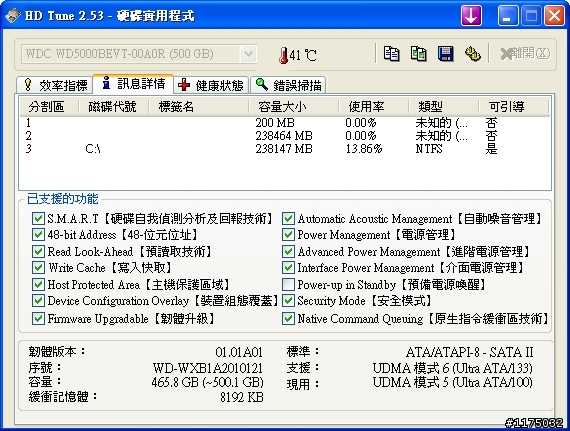Toggle the Interface Power Management checkbox
Screen dimensions: 570x431
[288, 268]
